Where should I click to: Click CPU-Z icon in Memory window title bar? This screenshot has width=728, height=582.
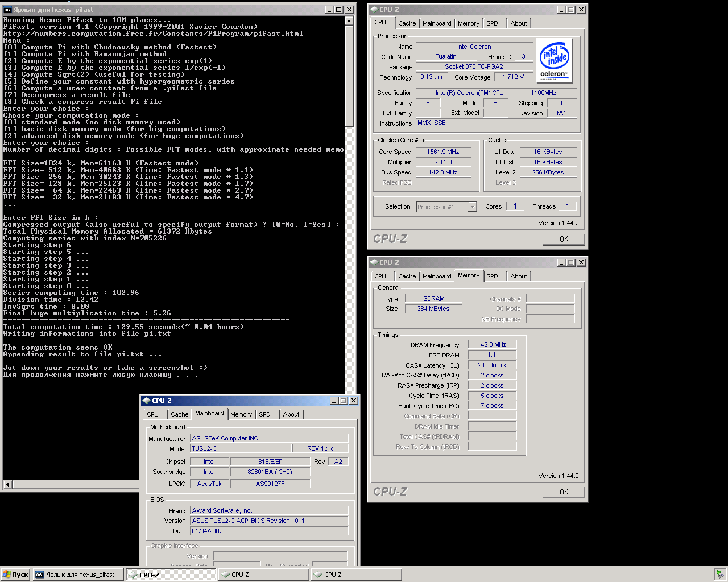(x=374, y=263)
